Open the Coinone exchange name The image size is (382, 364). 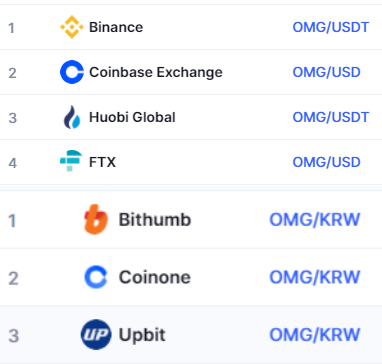tap(155, 277)
